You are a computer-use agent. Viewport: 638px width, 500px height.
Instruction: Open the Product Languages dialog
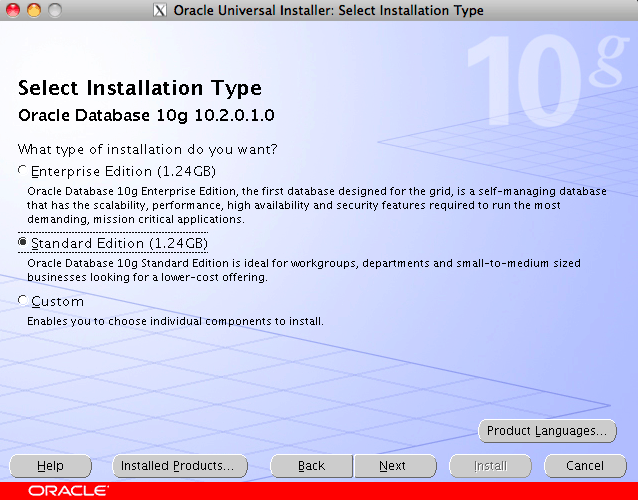(547, 431)
